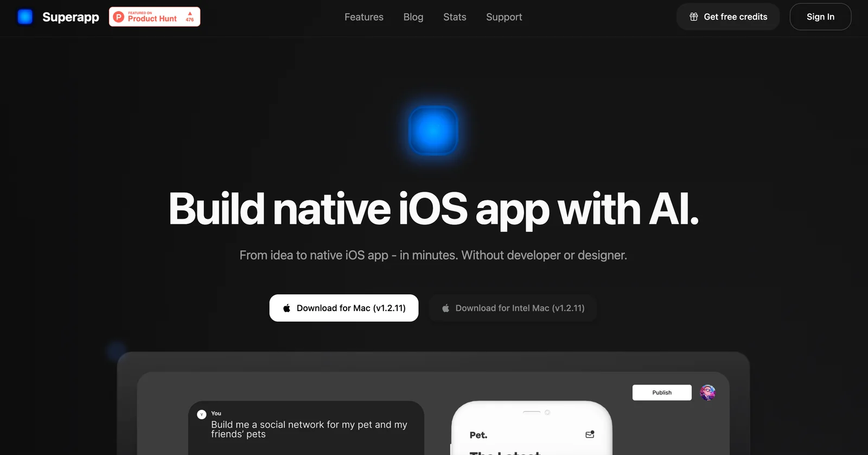Click Download for Mac (v1.2.11)
Image resolution: width=868 pixels, height=455 pixels.
point(344,308)
